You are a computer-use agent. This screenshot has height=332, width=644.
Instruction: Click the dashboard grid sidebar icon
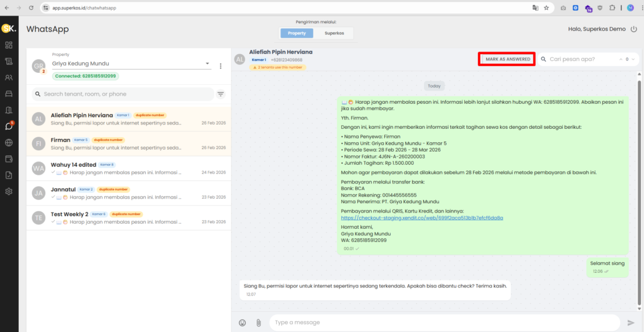click(9, 45)
